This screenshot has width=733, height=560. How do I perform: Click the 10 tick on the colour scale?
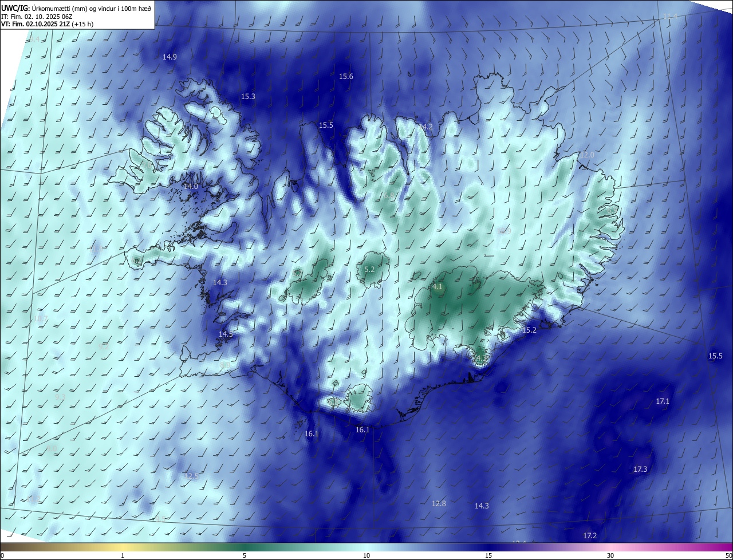[366, 555]
